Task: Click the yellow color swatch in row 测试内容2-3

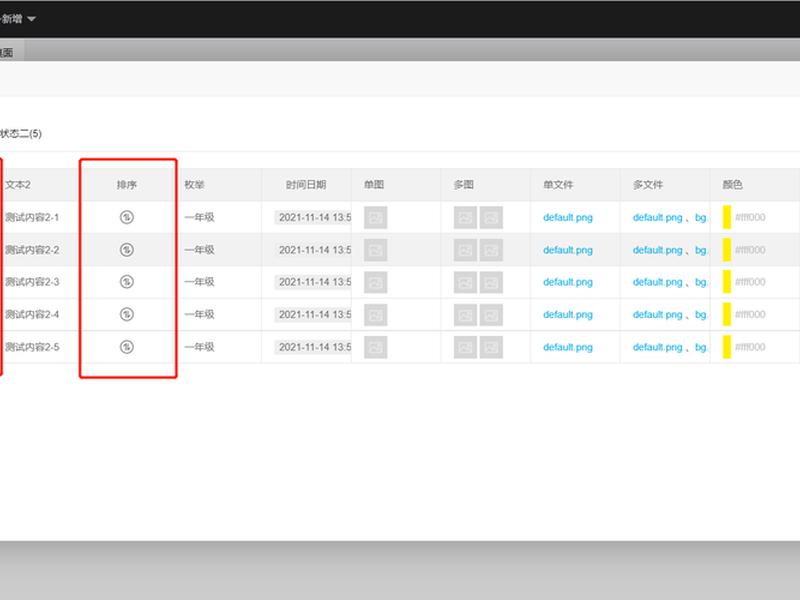Action: point(727,282)
